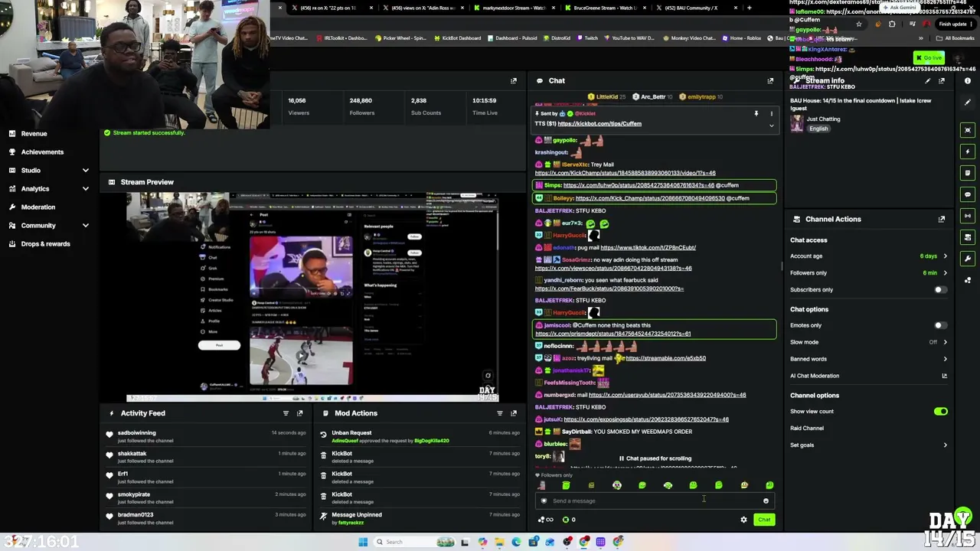Pop out the Channel Actions panel
Viewport: 980px width, 551px height.
pyautogui.click(x=942, y=219)
